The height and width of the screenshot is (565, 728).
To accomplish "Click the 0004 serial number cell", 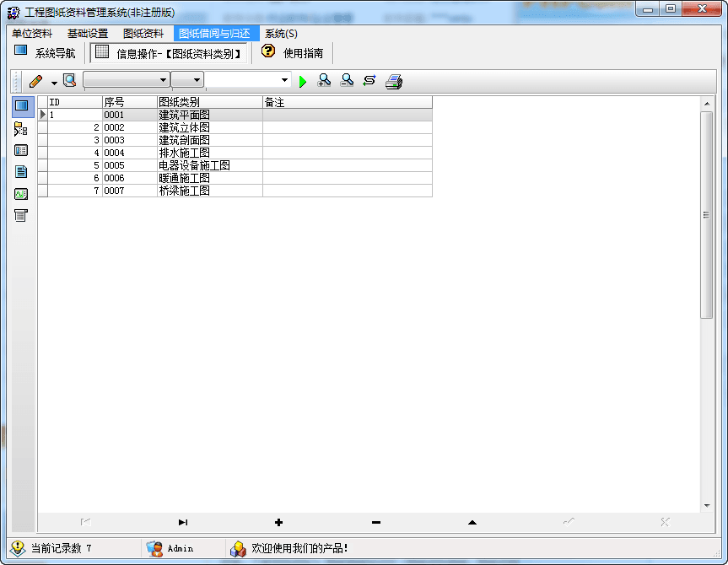I will [130, 153].
